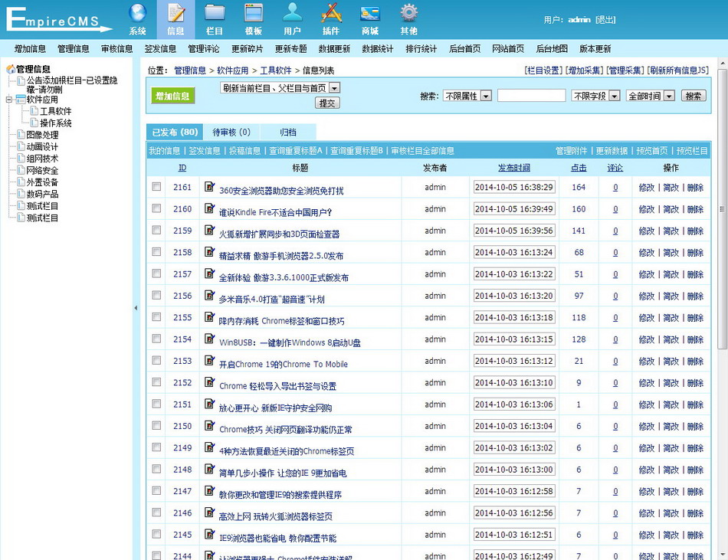
Task: Click the vertical page scrollbar
Action: 722,306
